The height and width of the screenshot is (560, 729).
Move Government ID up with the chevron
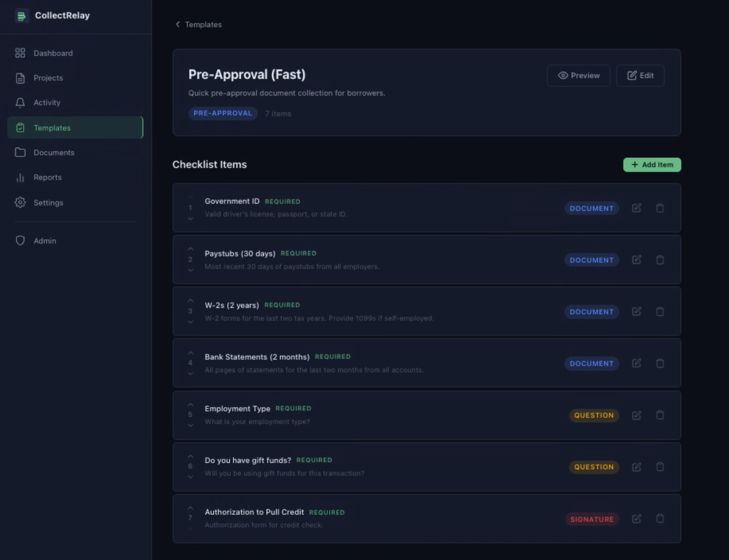(x=190, y=197)
